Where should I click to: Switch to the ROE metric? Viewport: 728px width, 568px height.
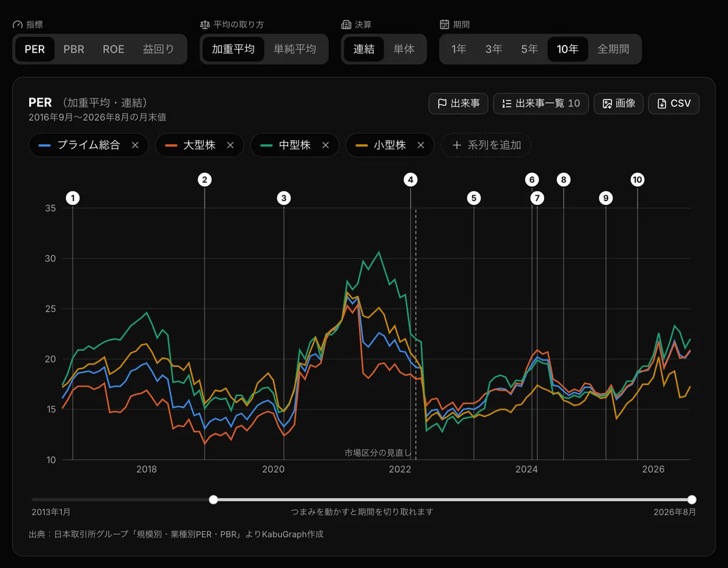[x=113, y=49]
